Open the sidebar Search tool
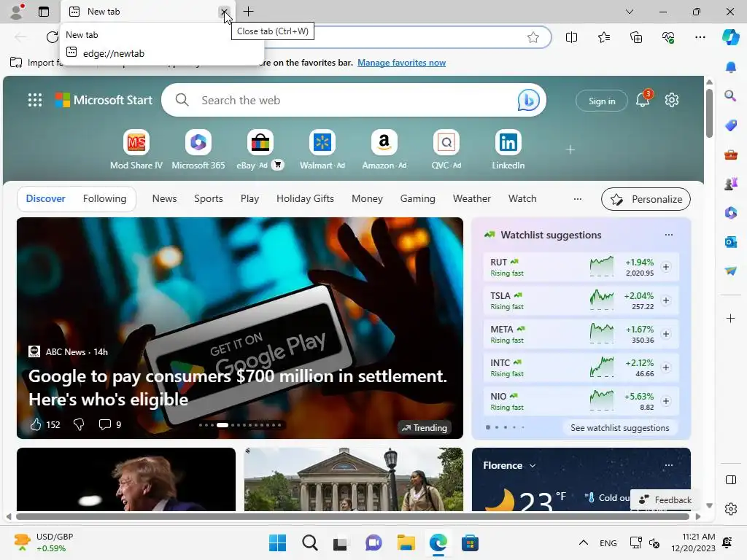Image resolution: width=747 pixels, height=560 pixels. coord(731,96)
